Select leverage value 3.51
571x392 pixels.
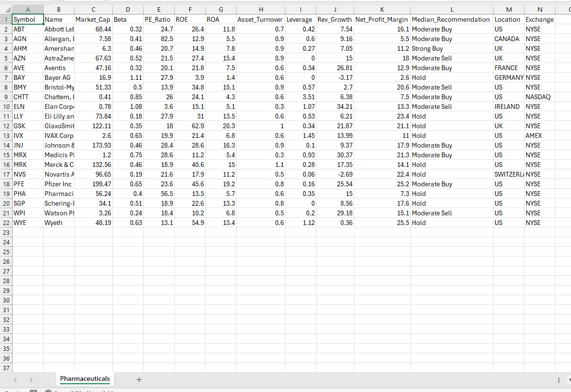click(x=301, y=97)
